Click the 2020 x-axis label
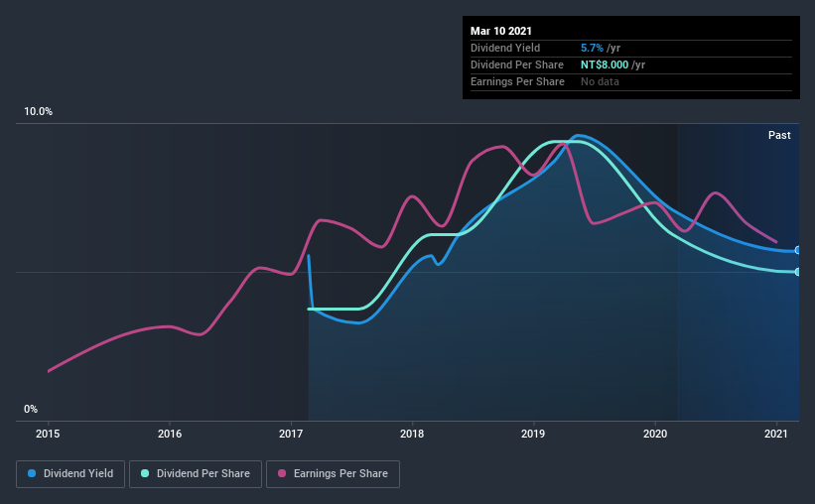 pyautogui.click(x=655, y=434)
